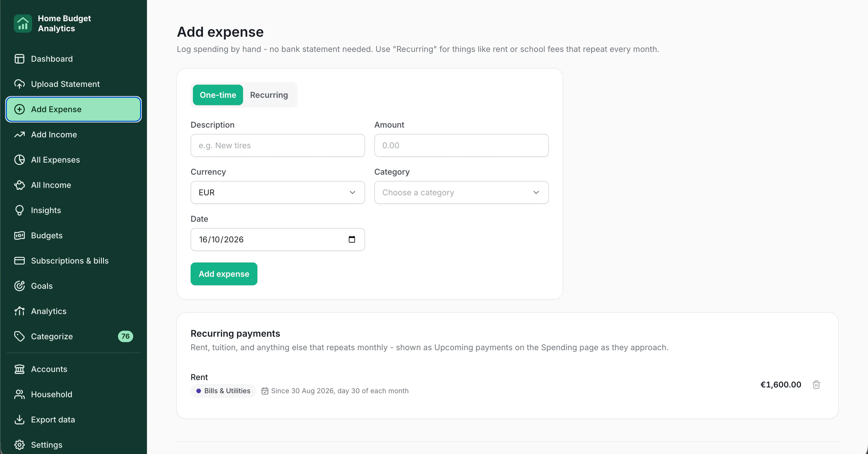The height and width of the screenshot is (454, 868).
Task: Click the 76 badge next to Categorize
Action: [125, 336]
